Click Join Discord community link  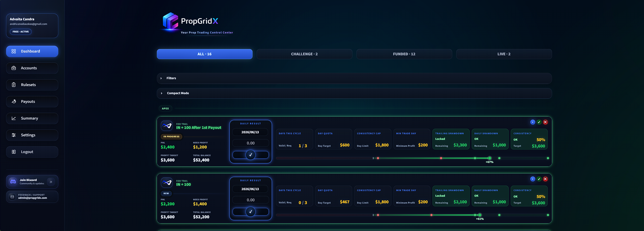click(x=32, y=182)
